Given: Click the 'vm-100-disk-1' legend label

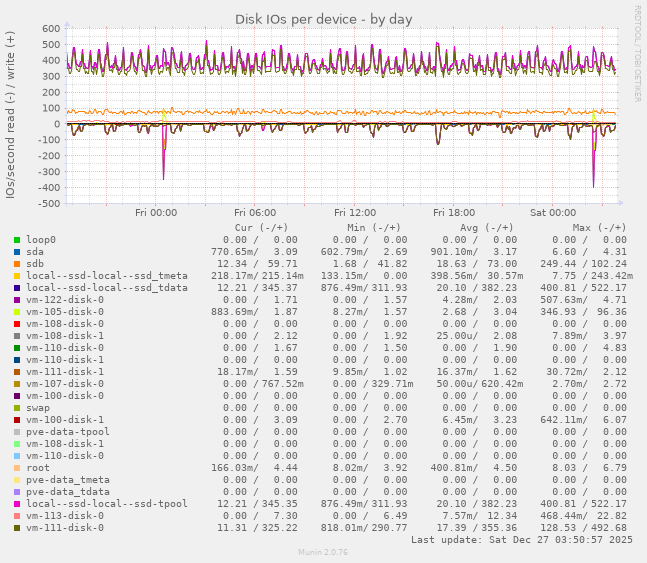Looking at the screenshot, I should click(65, 420).
